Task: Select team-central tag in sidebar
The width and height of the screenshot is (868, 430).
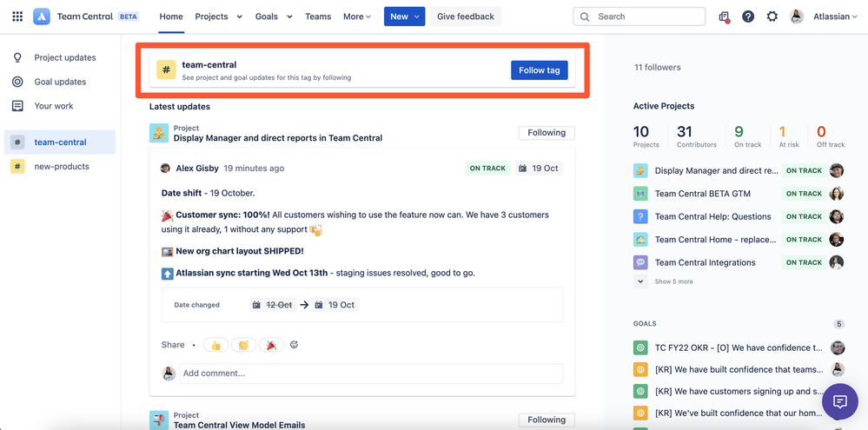Action: click(60, 142)
